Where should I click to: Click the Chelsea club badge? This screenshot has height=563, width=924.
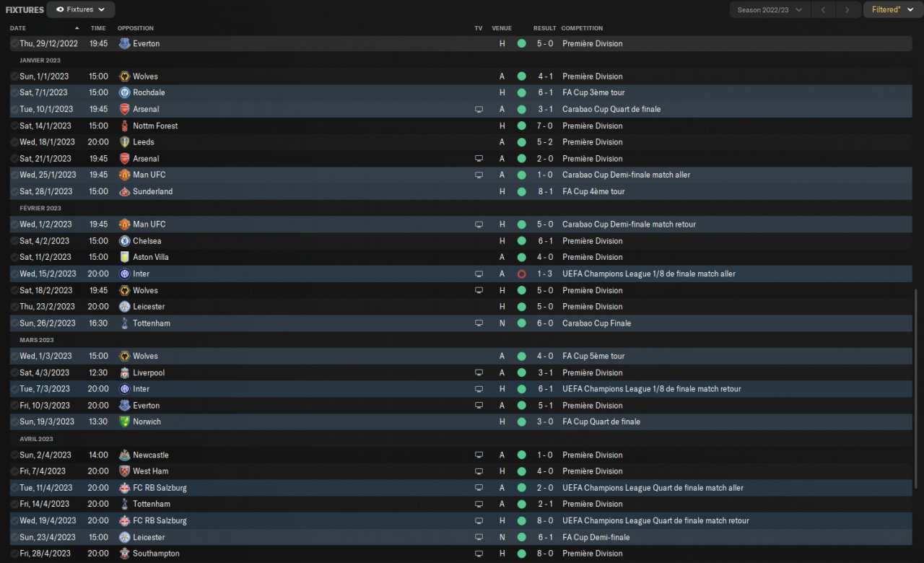coord(124,241)
